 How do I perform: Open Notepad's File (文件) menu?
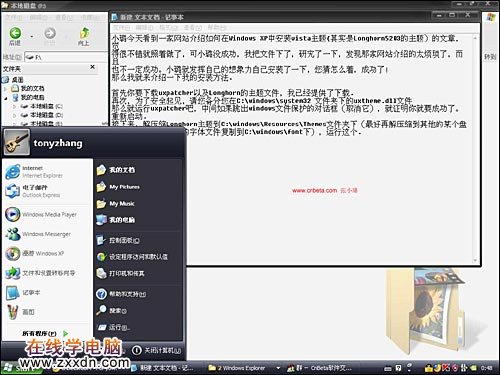122,27
